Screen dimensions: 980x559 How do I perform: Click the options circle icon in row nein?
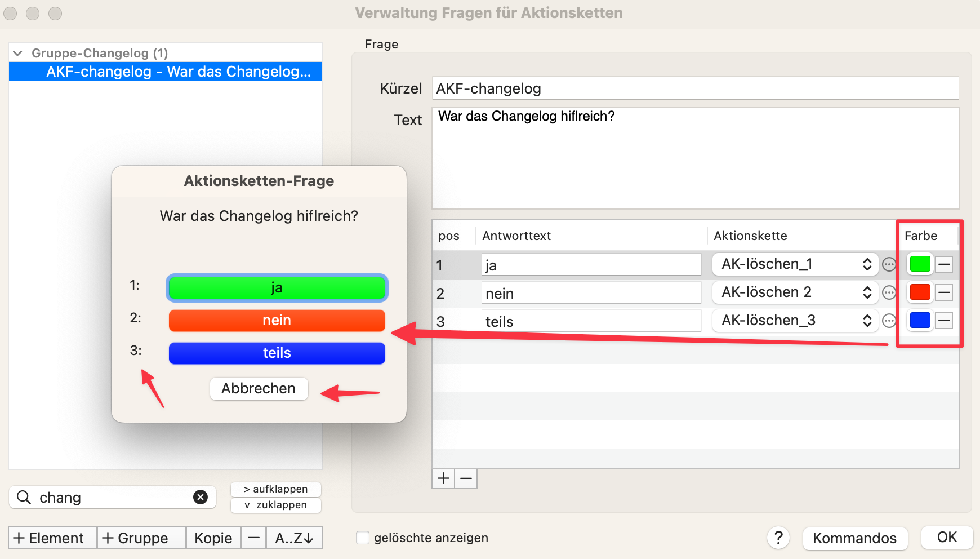(x=889, y=292)
